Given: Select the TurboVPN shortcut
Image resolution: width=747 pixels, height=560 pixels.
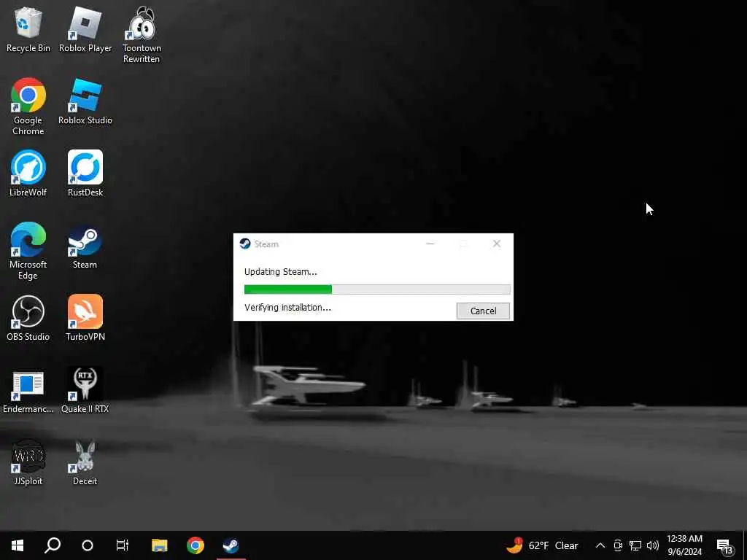Looking at the screenshot, I should click(85, 318).
